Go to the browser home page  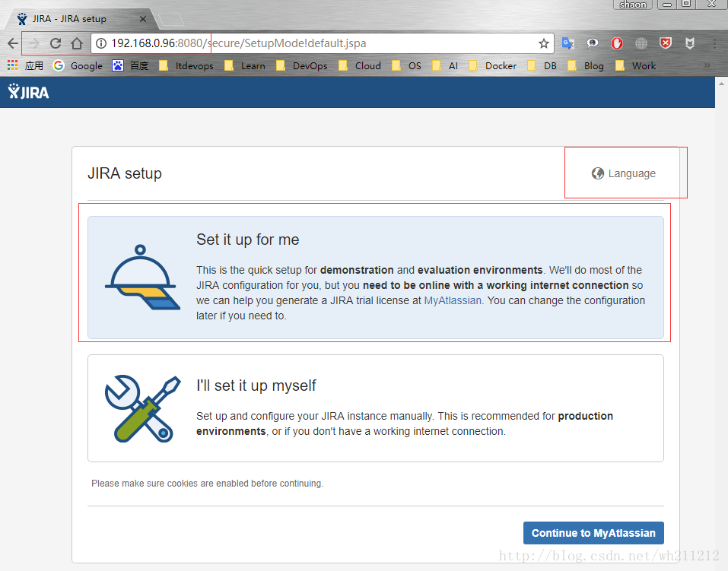coord(77,43)
